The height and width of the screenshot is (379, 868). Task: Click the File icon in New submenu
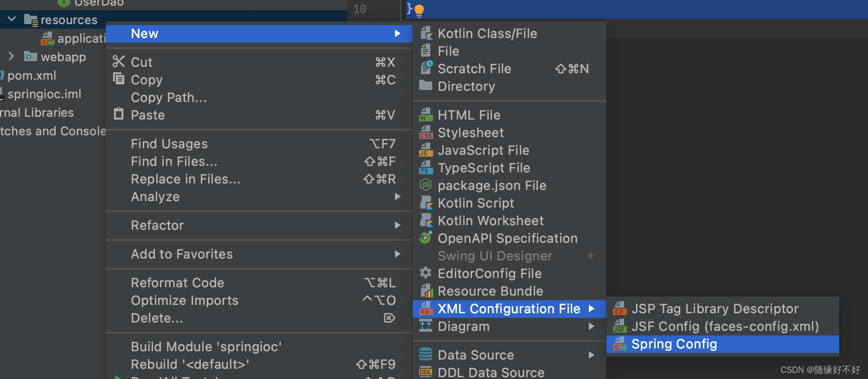point(426,51)
